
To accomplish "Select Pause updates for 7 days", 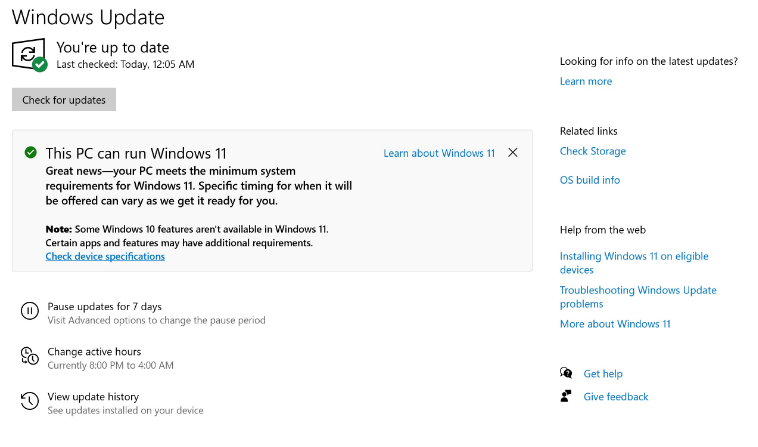I will 104,306.
